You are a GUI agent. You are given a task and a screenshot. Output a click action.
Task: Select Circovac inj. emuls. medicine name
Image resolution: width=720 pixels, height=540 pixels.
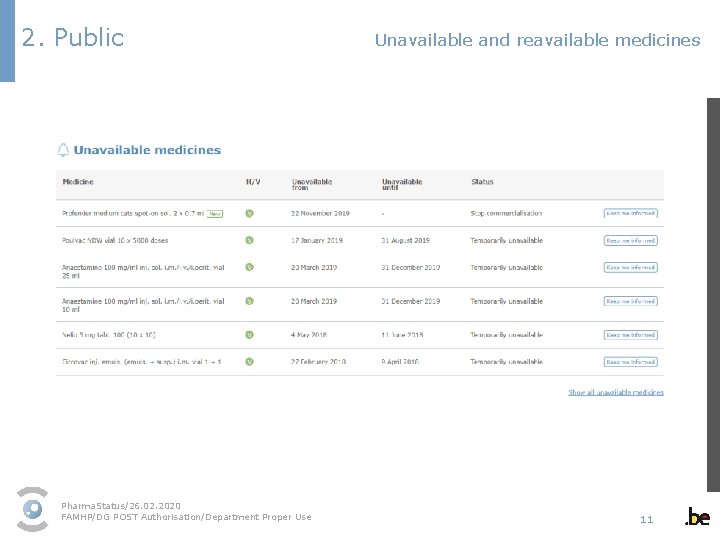tap(141, 362)
